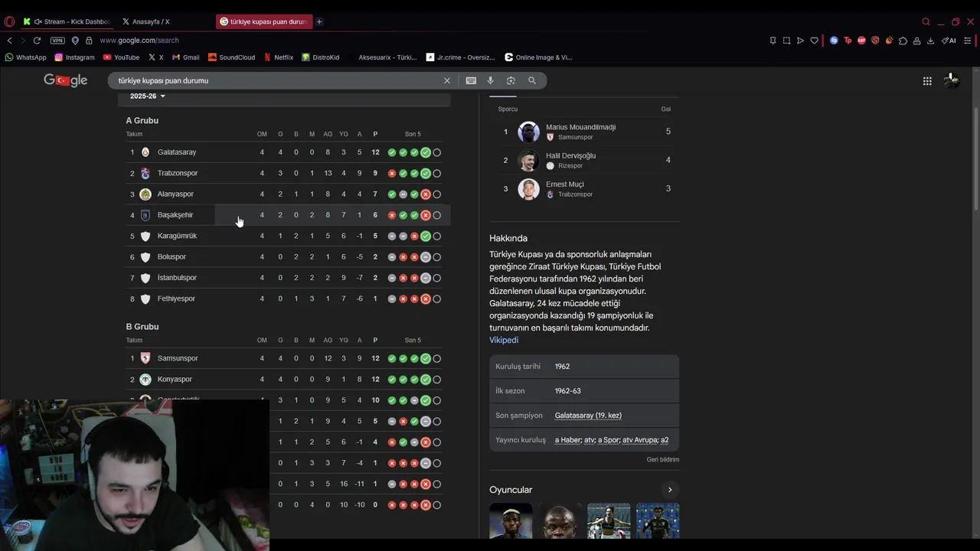Open a new browser tab
This screenshot has height=551, width=980.
(319, 21)
